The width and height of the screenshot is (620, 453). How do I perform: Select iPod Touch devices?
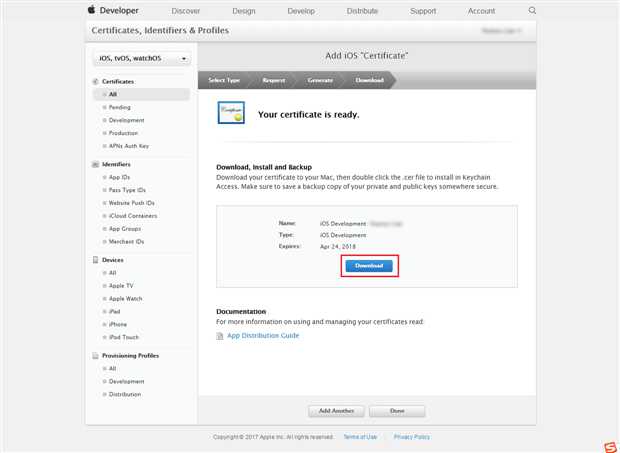click(x=124, y=337)
